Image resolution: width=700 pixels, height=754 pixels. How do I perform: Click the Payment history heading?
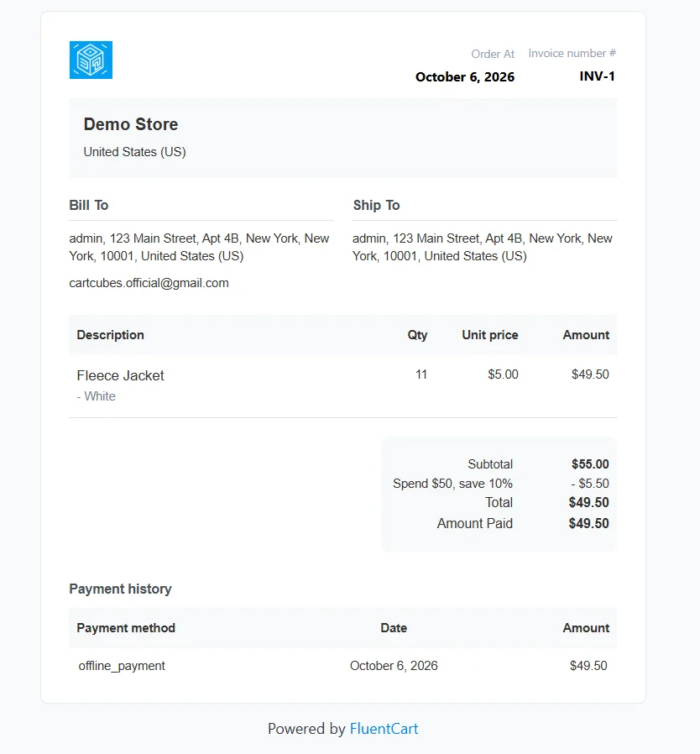coord(120,589)
